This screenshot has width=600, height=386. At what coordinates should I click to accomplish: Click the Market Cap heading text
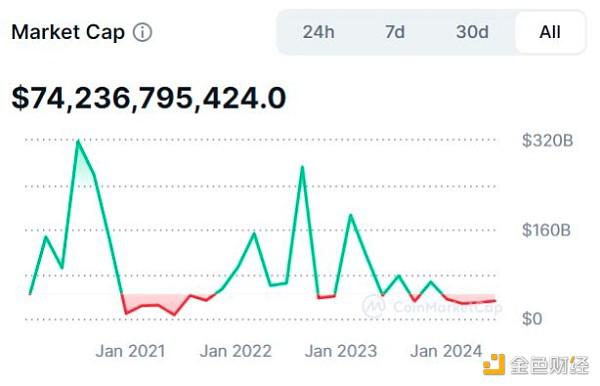(68, 32)
